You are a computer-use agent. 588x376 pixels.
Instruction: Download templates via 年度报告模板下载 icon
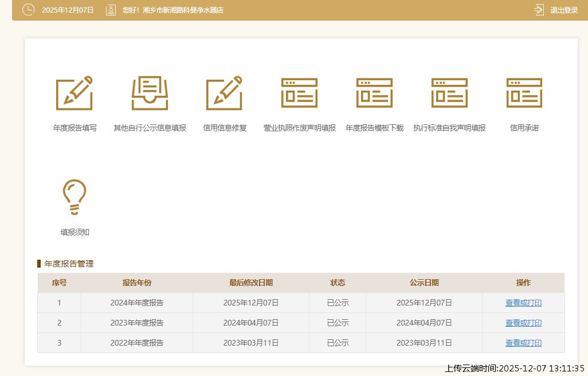click(374, 92)
